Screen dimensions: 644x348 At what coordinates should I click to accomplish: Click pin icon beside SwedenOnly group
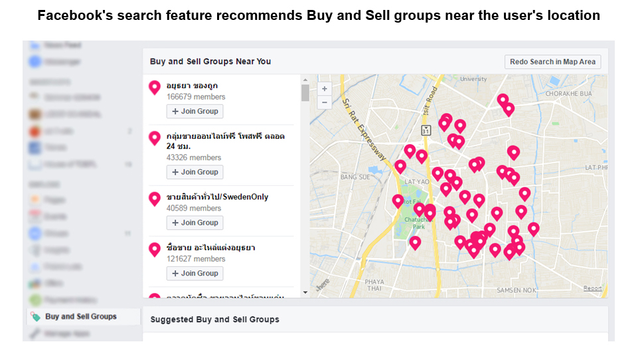(x=155, y=199)
